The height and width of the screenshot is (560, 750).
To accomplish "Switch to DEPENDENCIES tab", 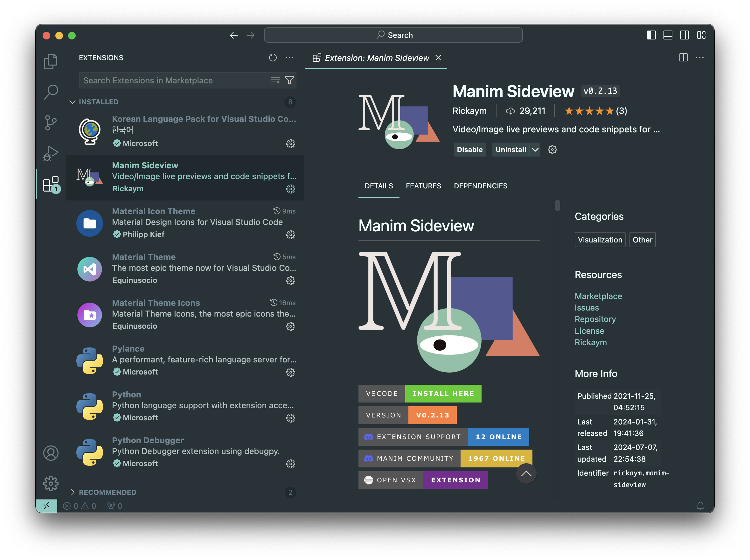I will click(x=480, y=186).
